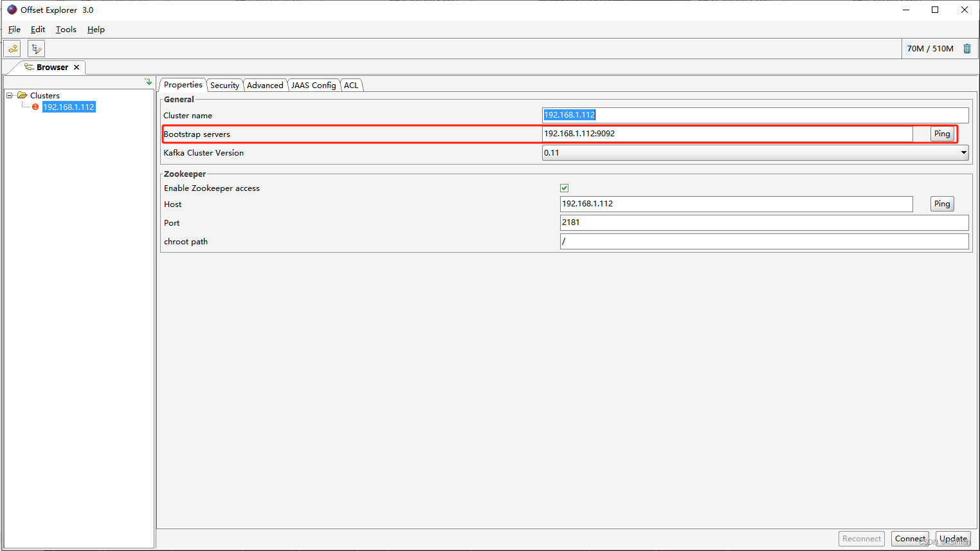
Task: Toggle Enable Zookeeper access checkbox
Action: 564,188
